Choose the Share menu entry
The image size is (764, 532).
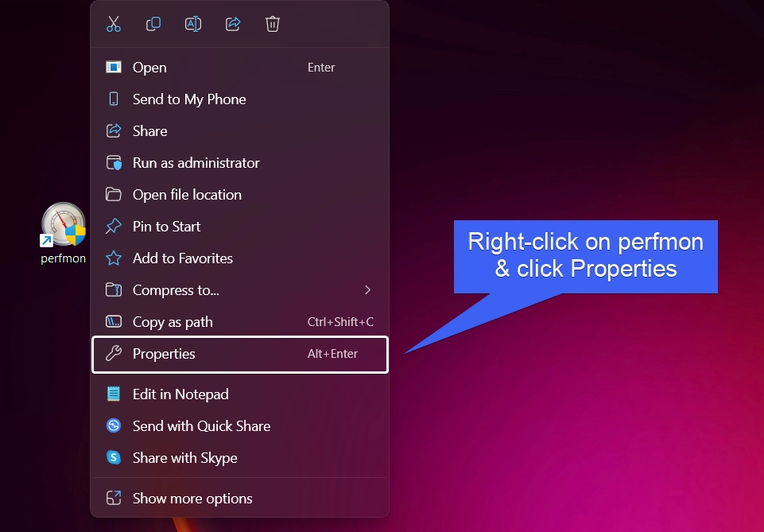[240, 130]
